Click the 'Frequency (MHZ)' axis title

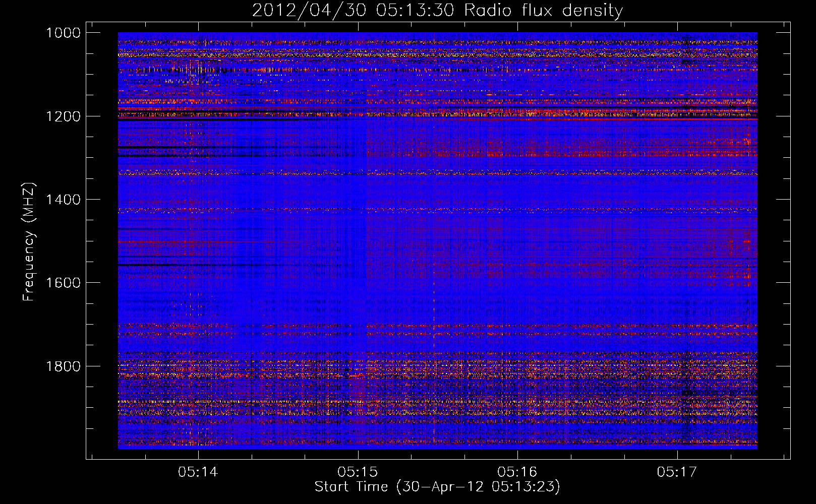29,242
